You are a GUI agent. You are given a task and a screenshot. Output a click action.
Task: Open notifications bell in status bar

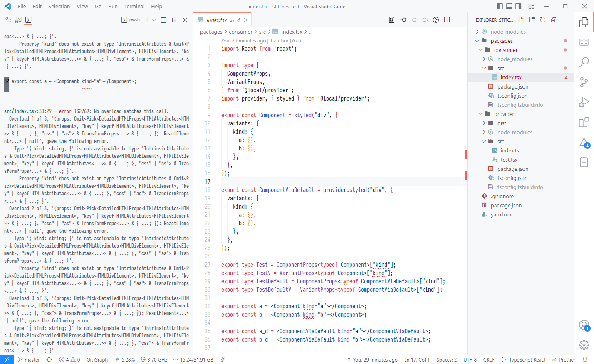click(x=585, y=360)
